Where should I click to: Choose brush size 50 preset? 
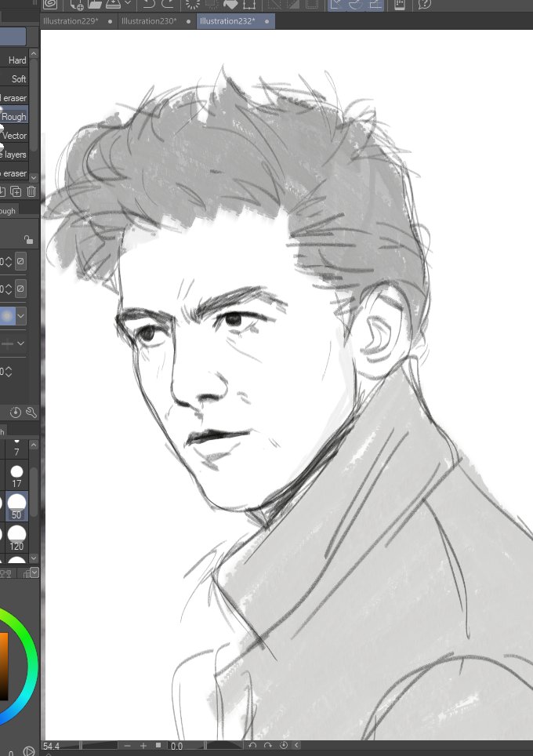coord(17,506)
